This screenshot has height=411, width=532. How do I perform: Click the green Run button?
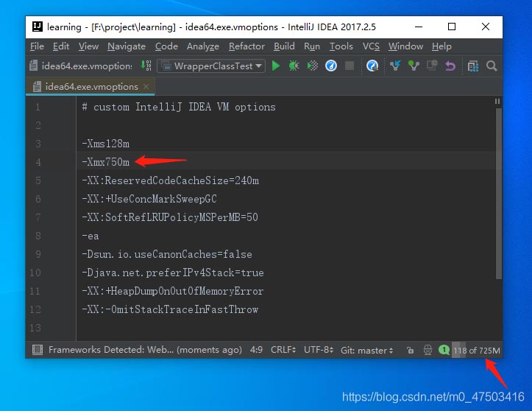pyautogui.click(x=276, y=66)
